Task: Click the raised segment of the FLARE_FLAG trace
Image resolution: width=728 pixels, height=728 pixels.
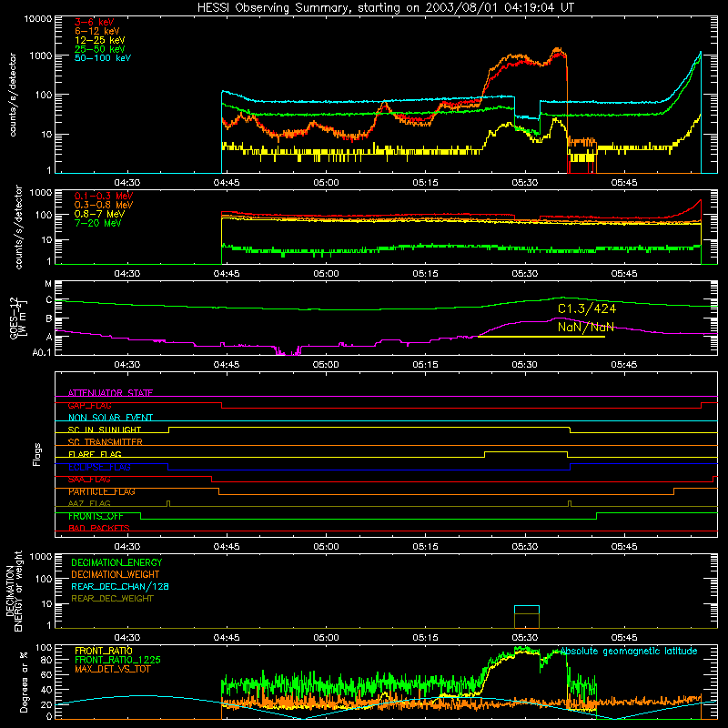Action: [526, 451]
